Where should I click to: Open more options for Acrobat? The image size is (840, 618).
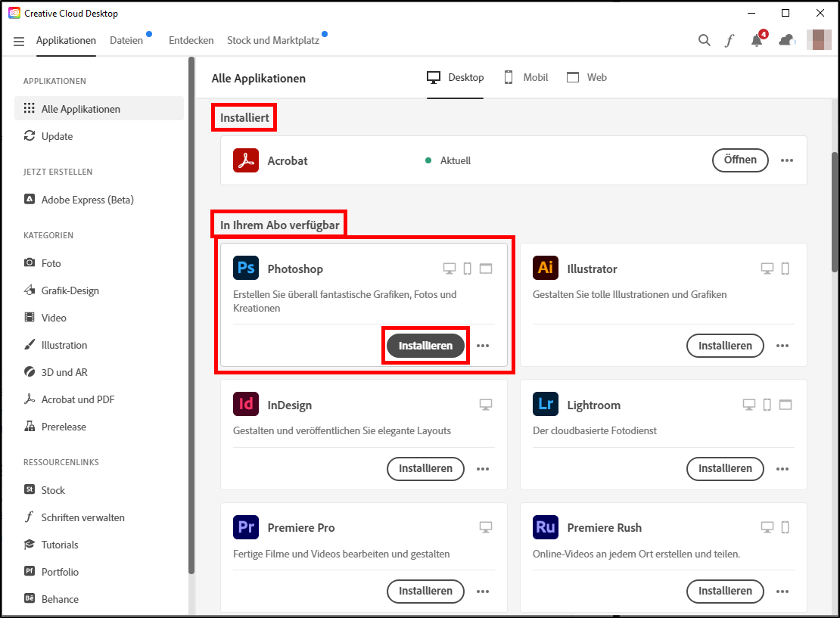pyautogui.click(x=787, y=160)
